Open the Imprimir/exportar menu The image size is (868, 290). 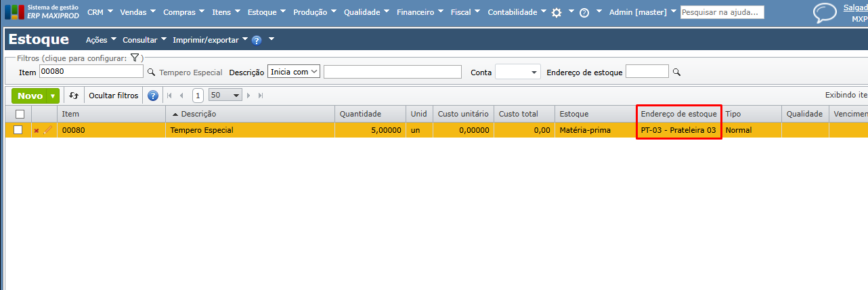click(x=211, y=40)
